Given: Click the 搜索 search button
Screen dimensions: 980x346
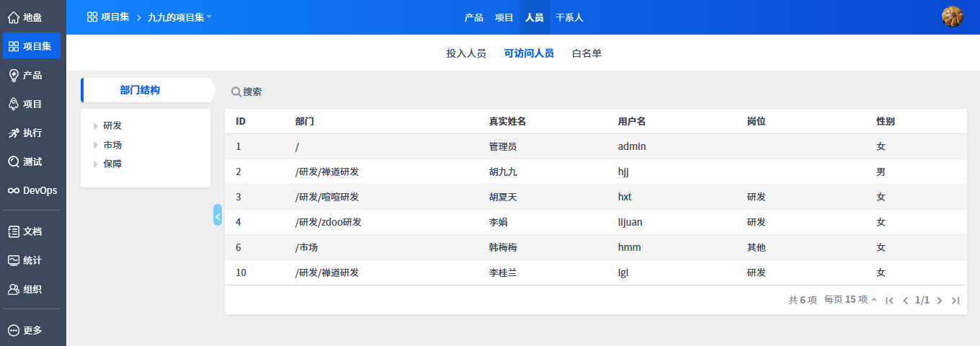Looking at the screenshot, I should coord(246,92).
